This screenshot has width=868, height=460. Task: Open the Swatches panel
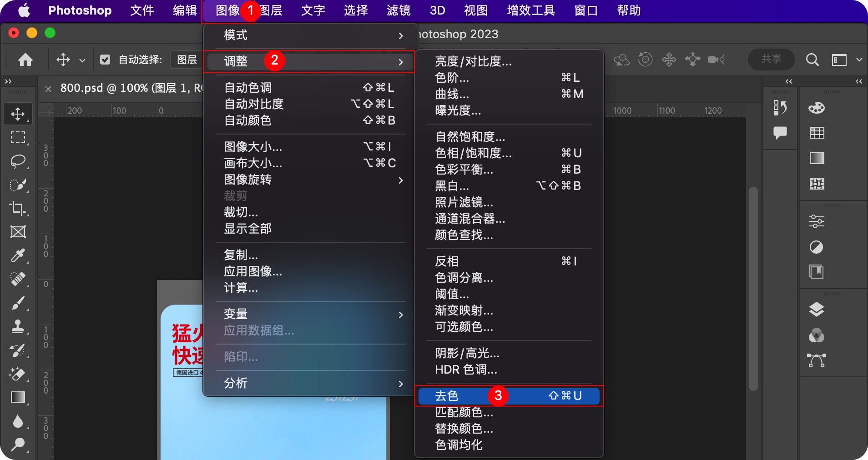(x=816, y=133)
